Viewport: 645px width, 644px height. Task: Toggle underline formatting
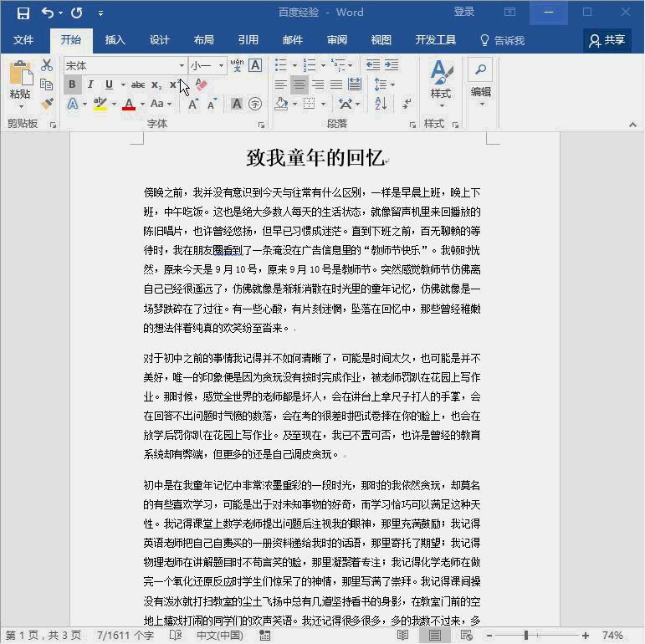tap(109, 84)
